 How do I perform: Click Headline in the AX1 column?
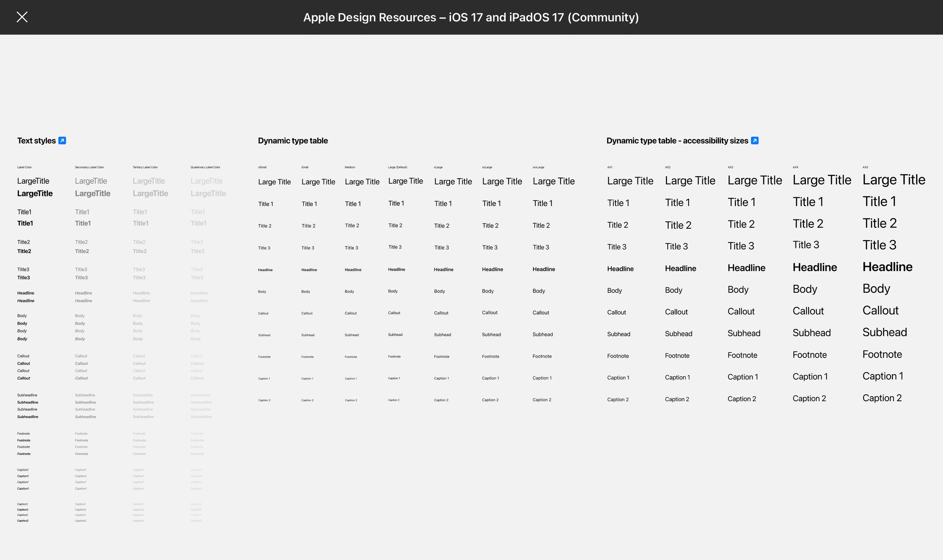(x=620, y=269)
